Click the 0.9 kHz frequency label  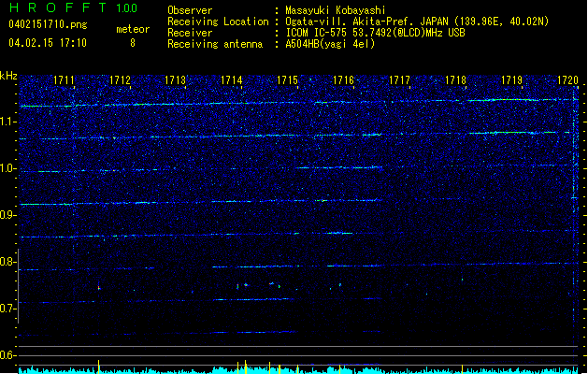pyautogui.click(x=7, y=215)
